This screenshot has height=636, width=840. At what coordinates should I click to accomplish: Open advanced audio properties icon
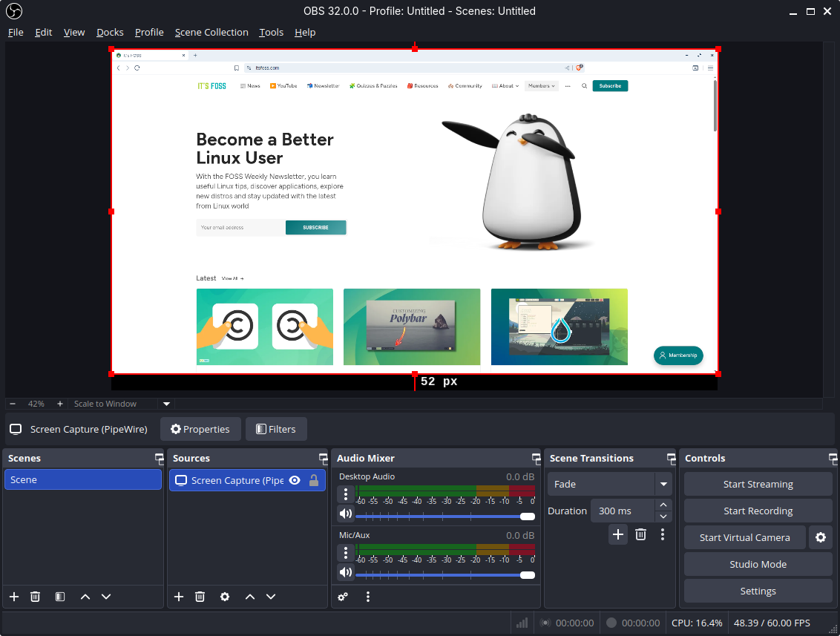tap(342, 596)
